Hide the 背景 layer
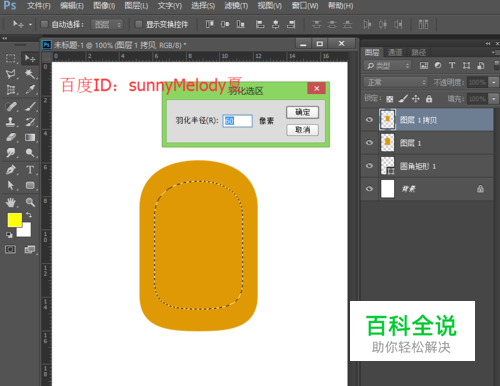Screen dimensions: 500x386 point(369,189)
